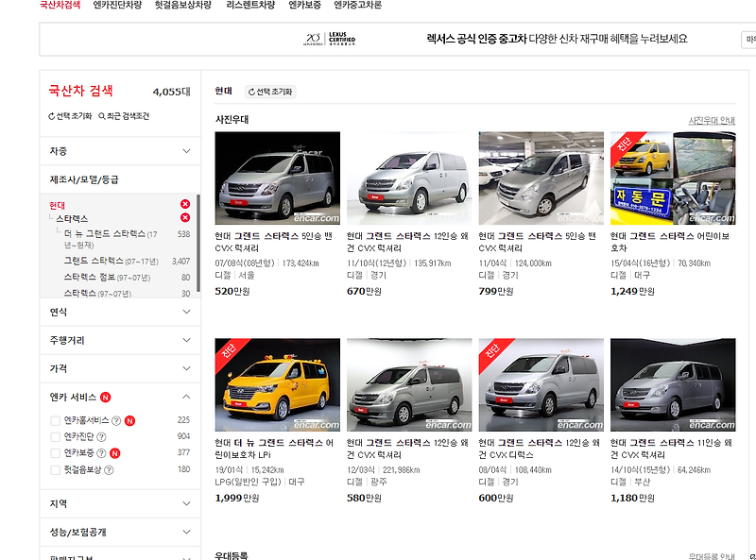Select 스타렉스 점보 (97~07년) model
Image resolution: width=756 pixels, height=560 pixels.
coord(107,277)
